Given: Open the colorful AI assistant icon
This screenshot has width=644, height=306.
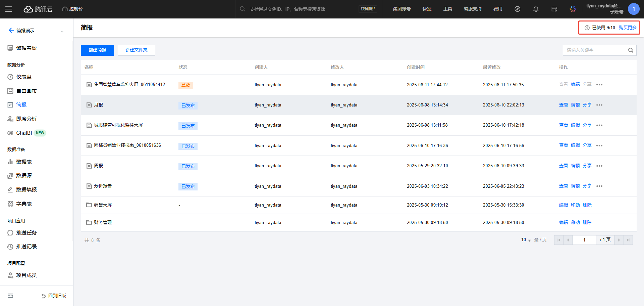Looking at the screenshot, I should coord(573,9).
